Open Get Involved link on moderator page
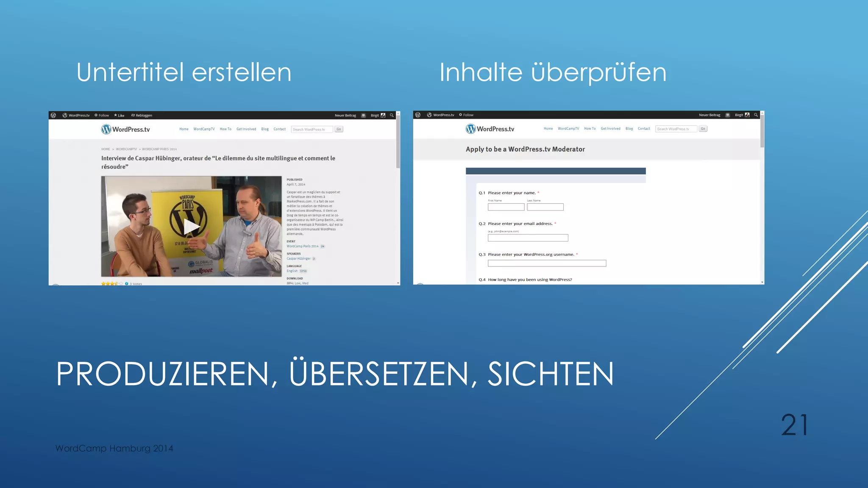Image resolution: width=868 pixels, height=488 pixels. click(x=611, y=129)
